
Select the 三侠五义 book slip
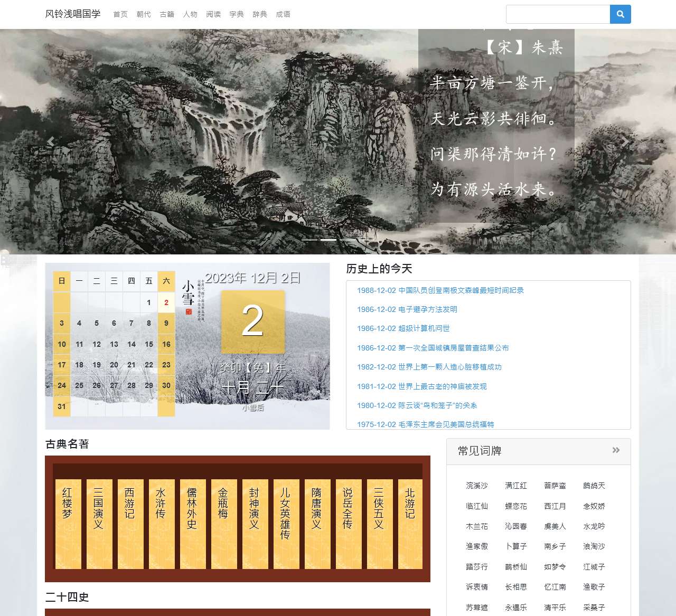coord(380,524)
